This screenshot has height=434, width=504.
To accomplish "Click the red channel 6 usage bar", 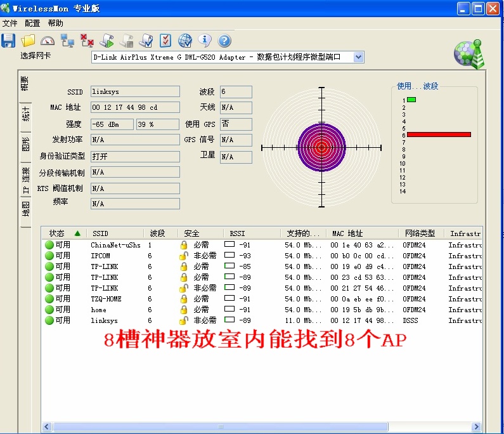I will click(x=439, y=135).
